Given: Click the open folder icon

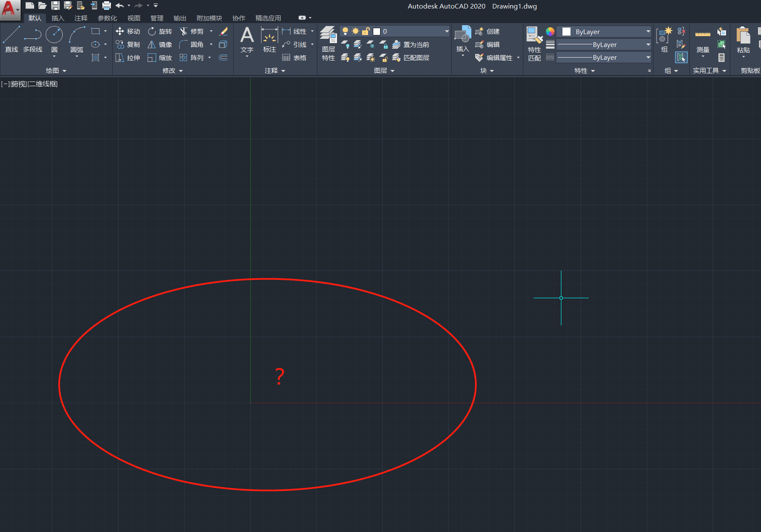Looking at the screenshot, I should point(42,6).
